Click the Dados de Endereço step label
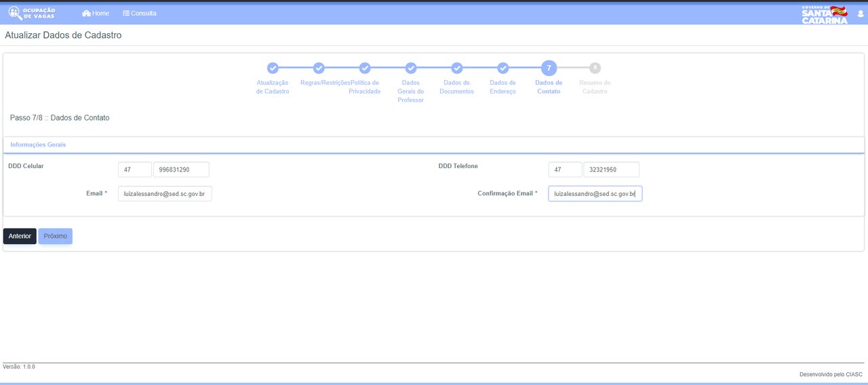This screenshot has height=385, width=868. pyautogui.click(x=502, y=87)
